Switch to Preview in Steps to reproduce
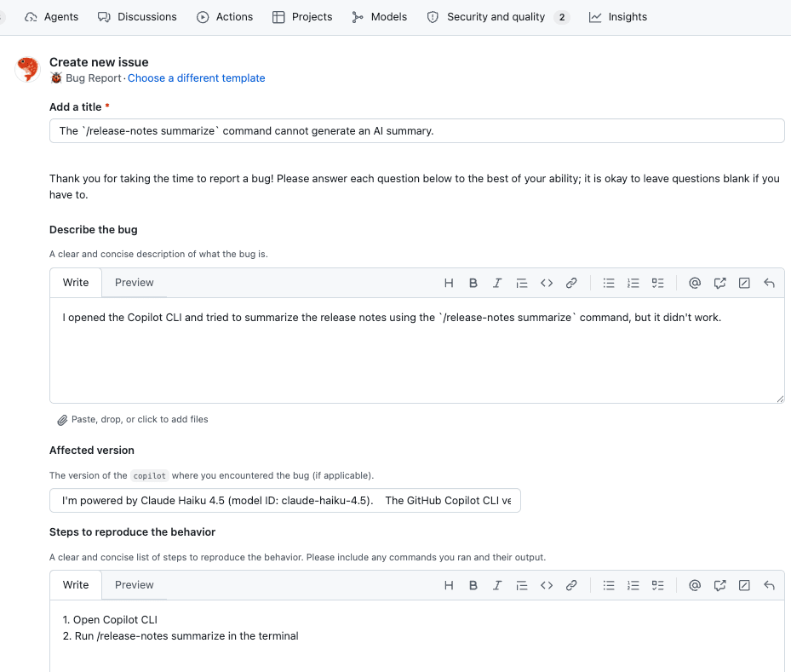 click(x=135, y=585)
